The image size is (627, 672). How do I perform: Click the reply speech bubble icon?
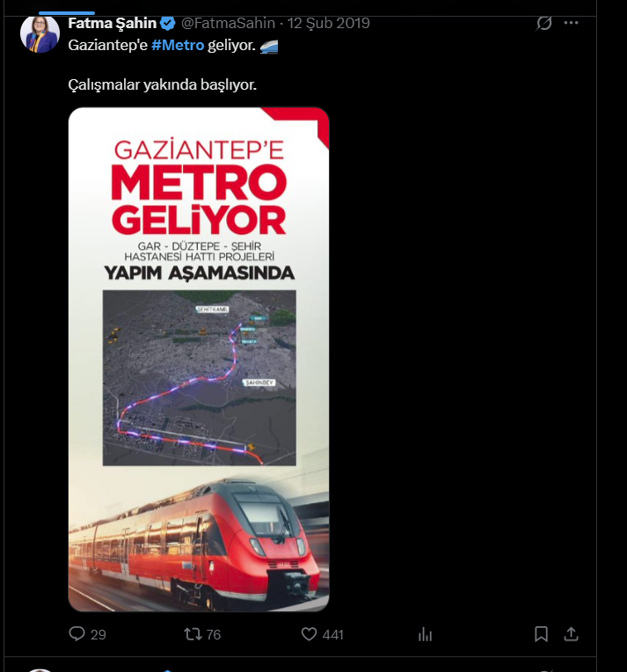(x=77, y=634)
